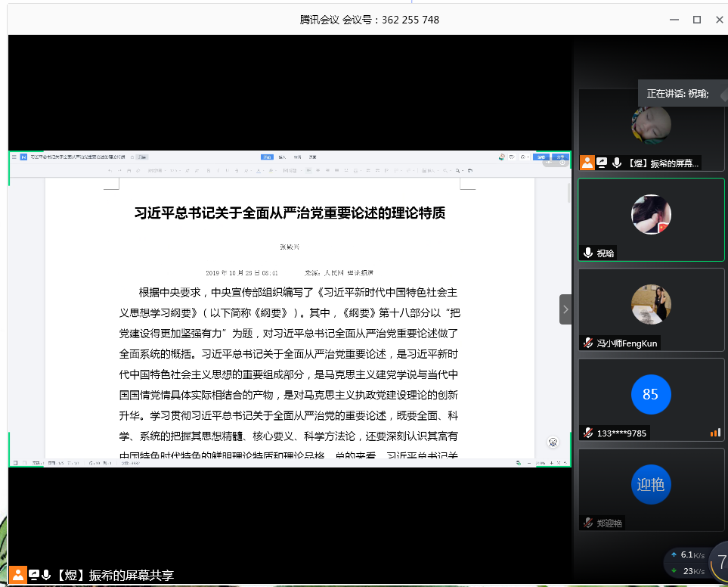
Task: Select the blue '迎艳' avatar tile
Action: pyautogui.click(x=650, y=484)
